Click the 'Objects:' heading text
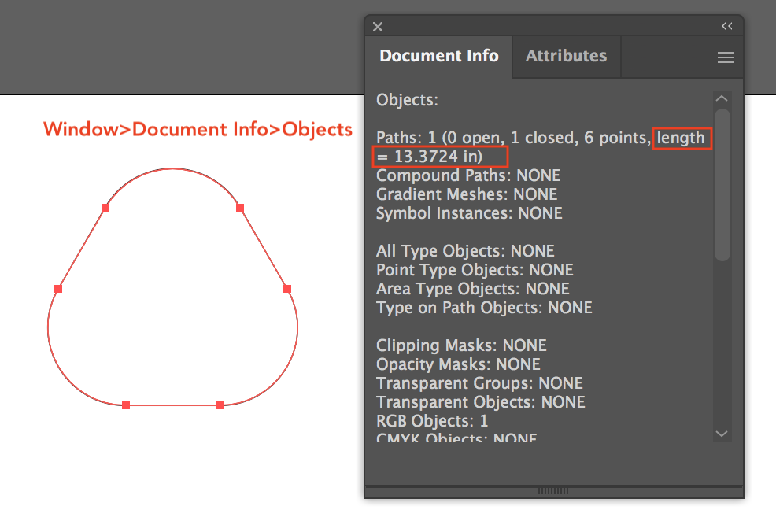The image size is (776, 532). pos(408,100)
